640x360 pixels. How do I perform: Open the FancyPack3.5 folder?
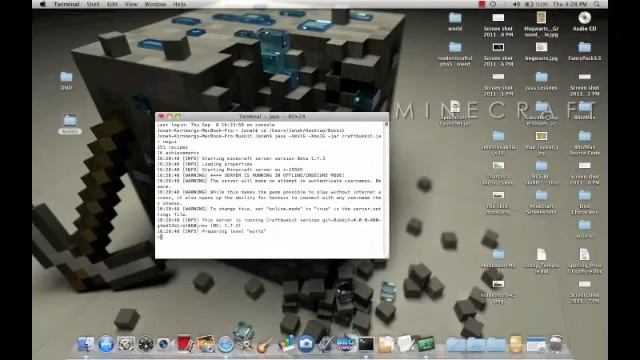(x=584, y=52)
